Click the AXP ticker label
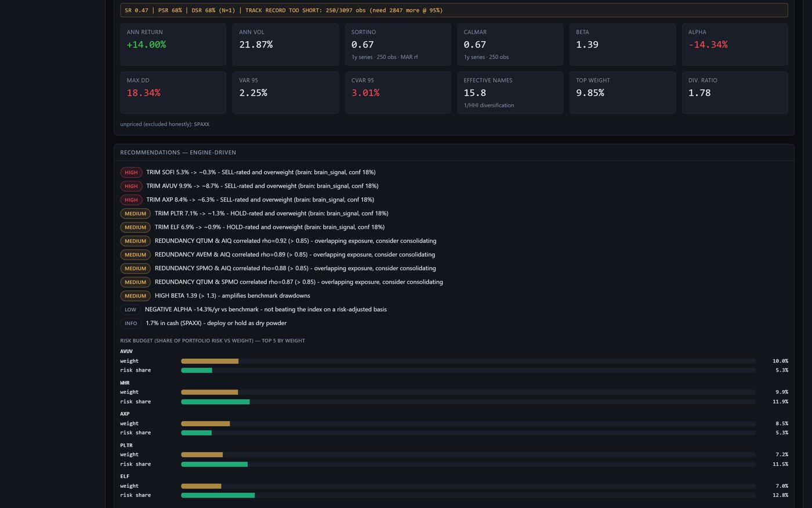The height and width of the screenshot is (508, 812). 125,414
